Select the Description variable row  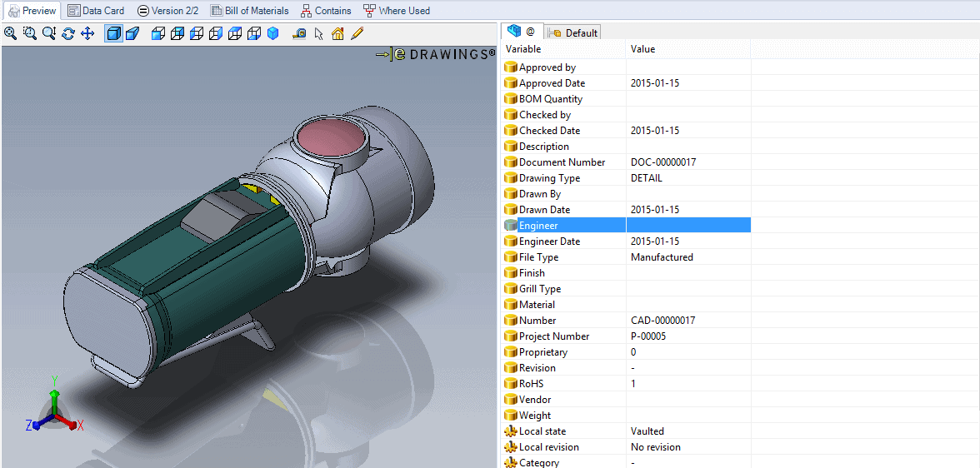pos(626,147)
